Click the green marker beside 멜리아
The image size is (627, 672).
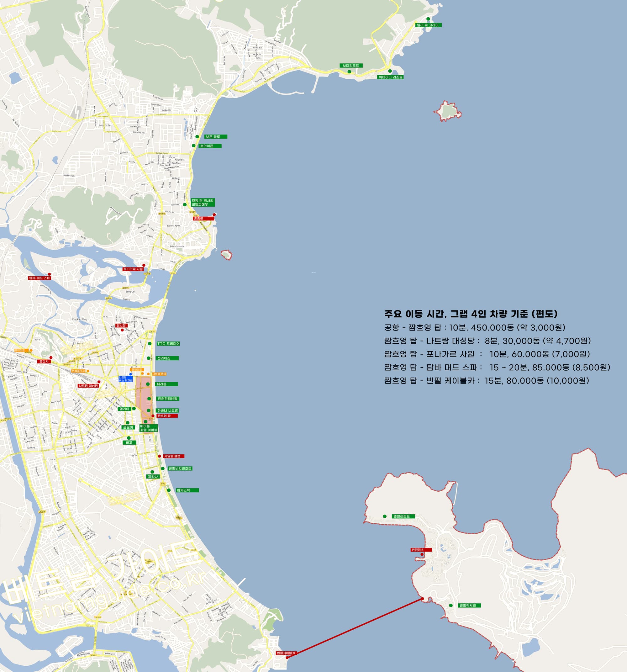134,408
